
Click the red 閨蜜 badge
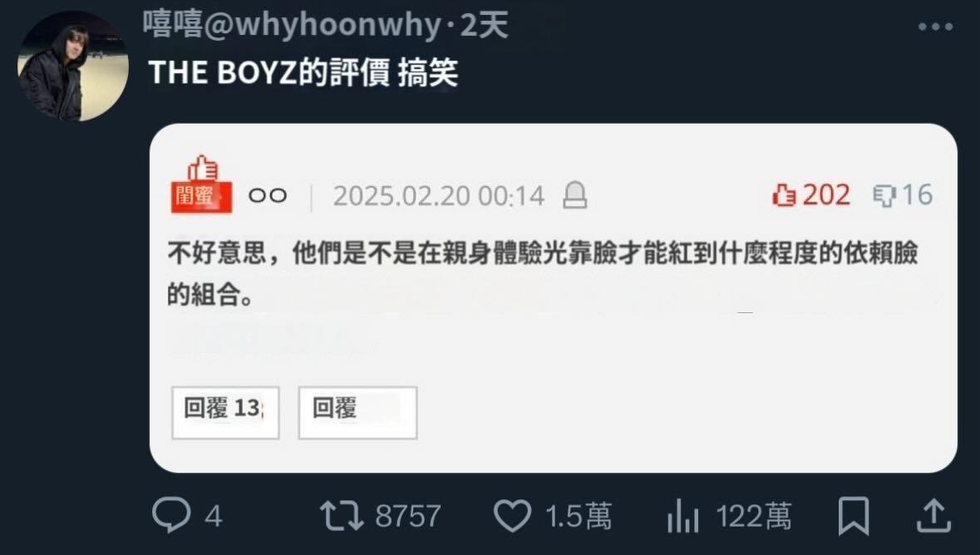[x=201, y=185]
